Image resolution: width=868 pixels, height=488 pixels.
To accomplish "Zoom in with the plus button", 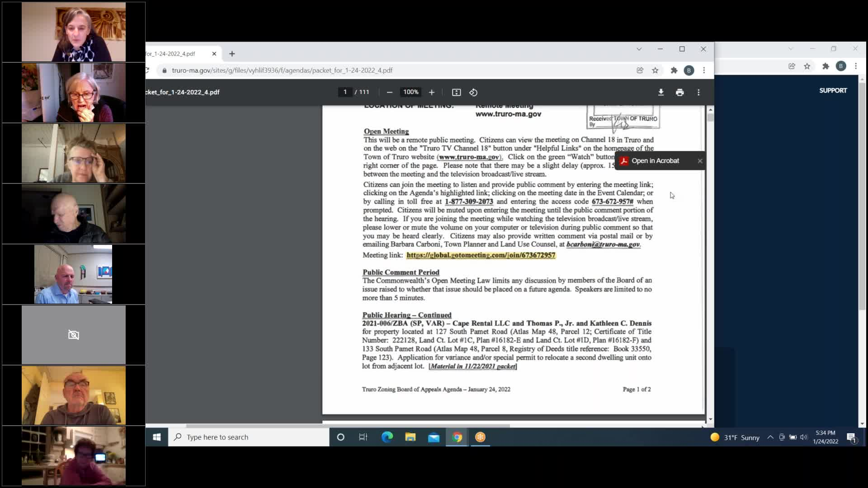I will 432,92.
